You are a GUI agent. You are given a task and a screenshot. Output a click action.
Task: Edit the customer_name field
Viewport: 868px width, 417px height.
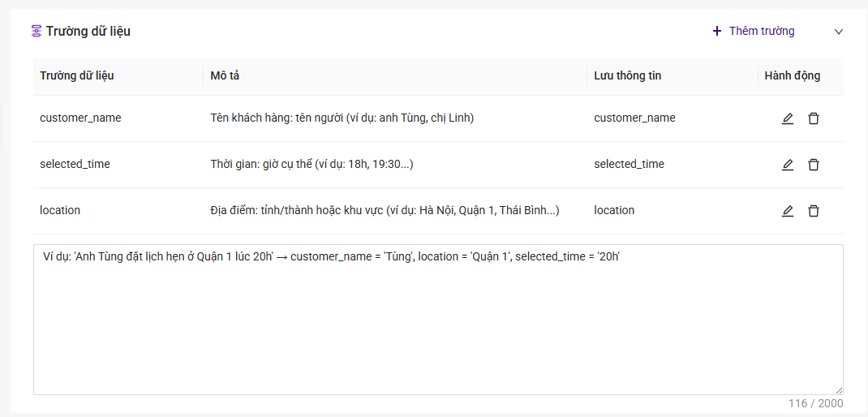787,118
